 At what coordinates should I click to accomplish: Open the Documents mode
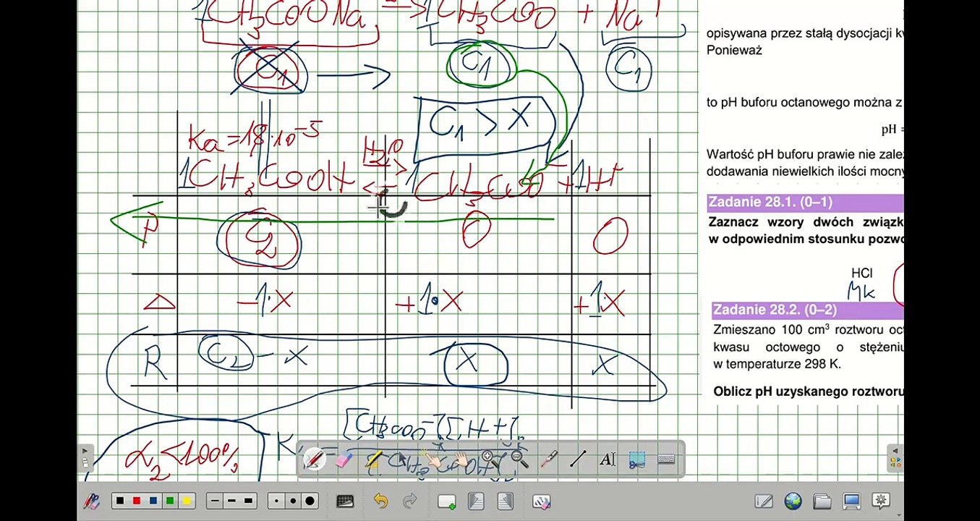pyautogui.click(x=822, y=501)
